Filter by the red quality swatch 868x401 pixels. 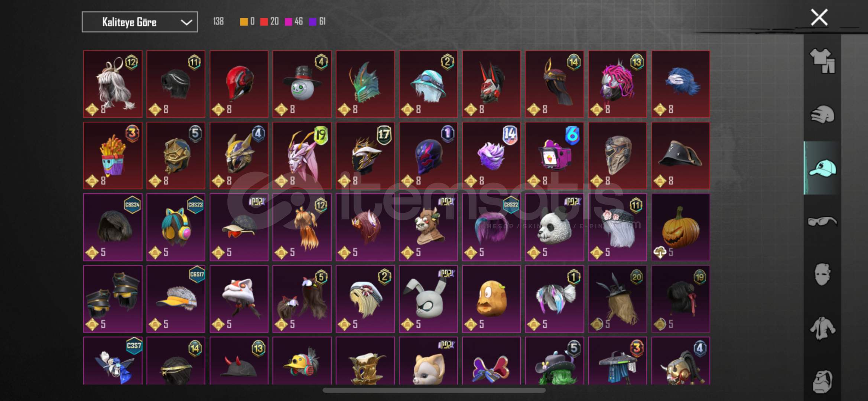click(x=264, y=22)
